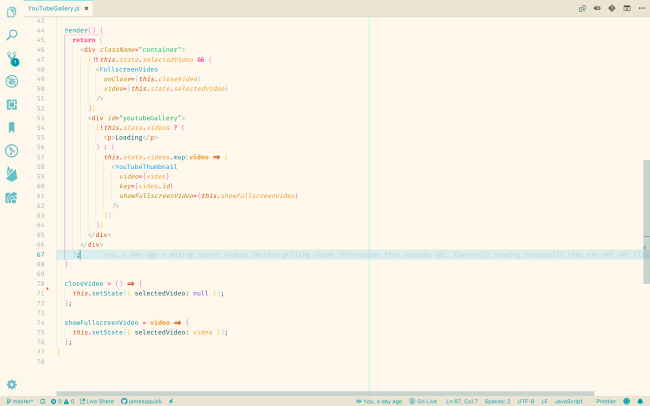
Task: Open the notifications bell
Action: click(x=640, y=401)
